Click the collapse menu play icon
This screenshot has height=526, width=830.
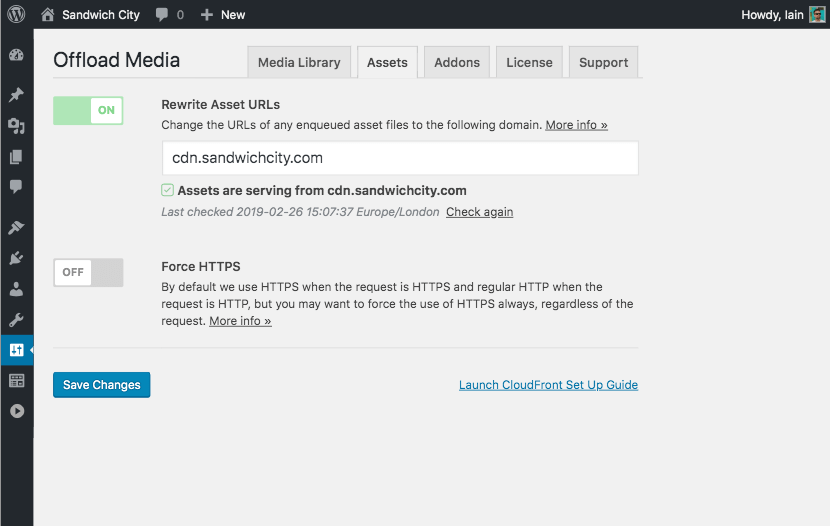[16, 411]
